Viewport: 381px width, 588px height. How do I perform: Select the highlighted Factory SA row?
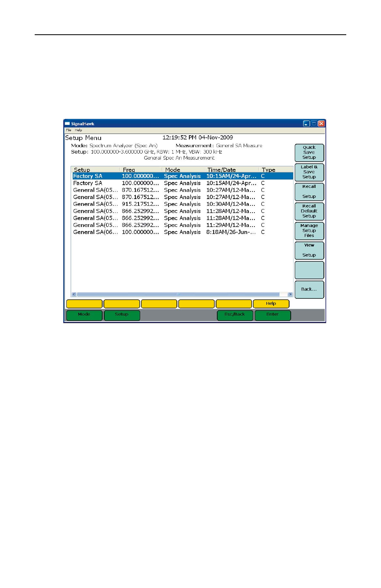tap(183, 176)
